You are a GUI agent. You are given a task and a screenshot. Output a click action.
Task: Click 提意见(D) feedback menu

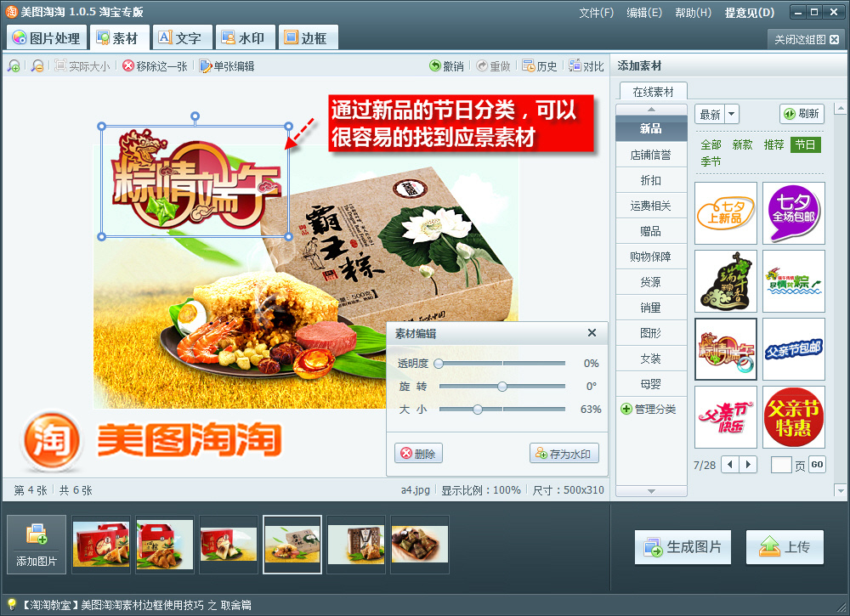click(x=750, y=12)
